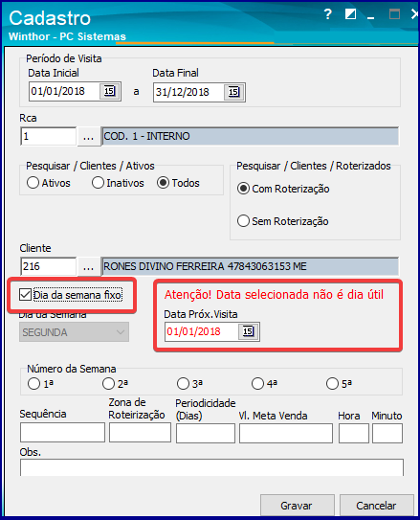Open Rca search ellipsis button
Screen dimensions: 420x520
[88, 136]
